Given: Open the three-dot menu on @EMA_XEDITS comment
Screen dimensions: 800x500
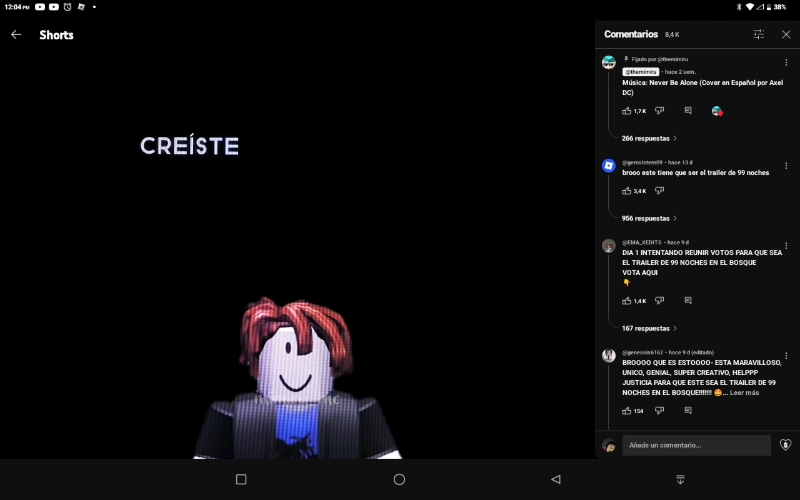Looking at the screenshot, I should pos(786,244).
